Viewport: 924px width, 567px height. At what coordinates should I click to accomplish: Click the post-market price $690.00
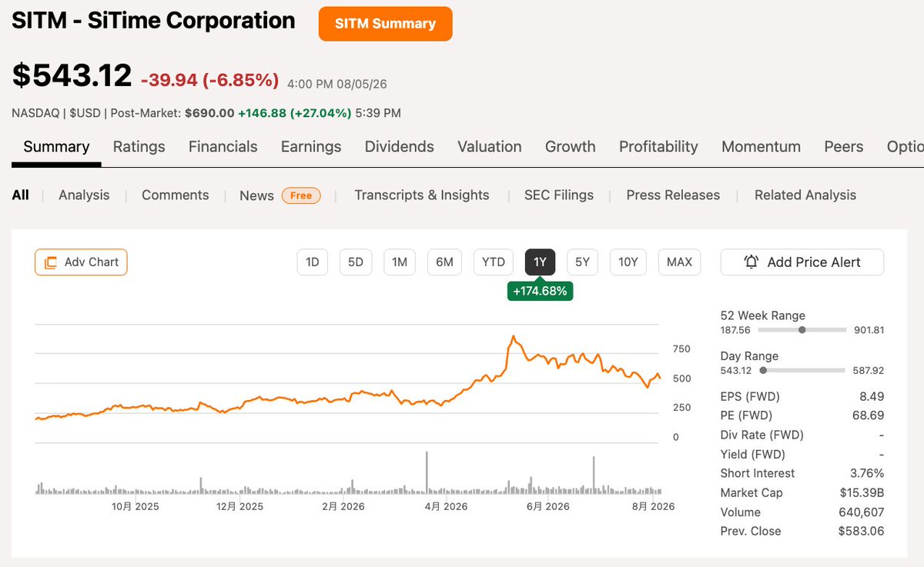(x=209, y=113)
